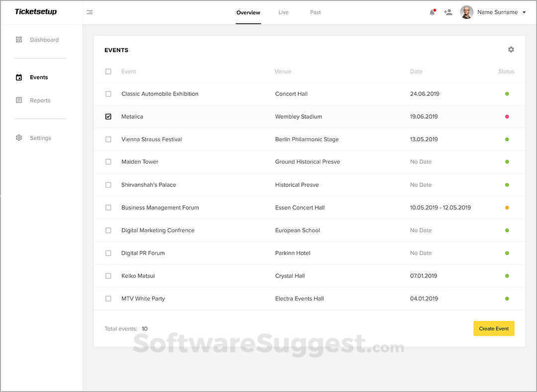Click the Ticketsetup logo

(36, 11)
